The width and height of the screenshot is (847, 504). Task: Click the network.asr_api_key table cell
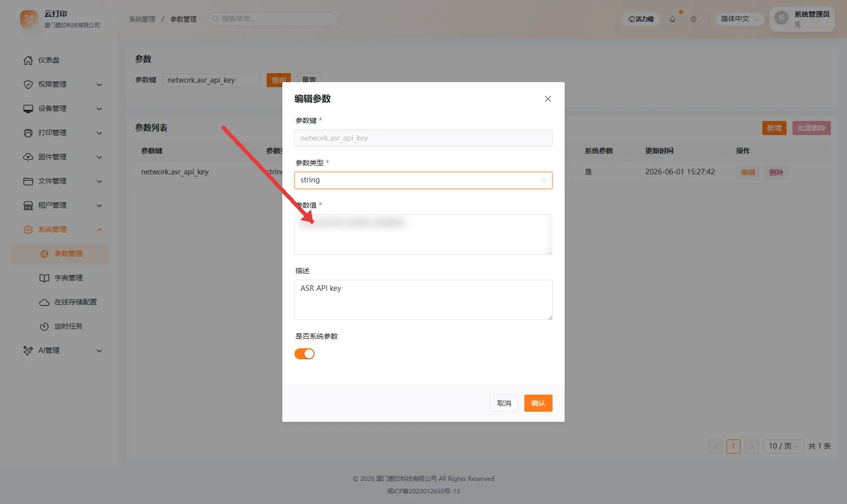tap(175, 172)
